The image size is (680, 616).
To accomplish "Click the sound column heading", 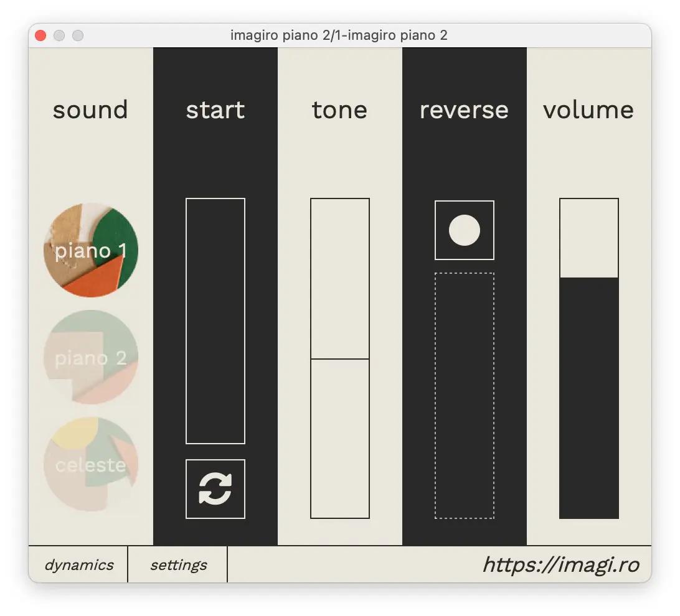I will [x=90, y=110].
